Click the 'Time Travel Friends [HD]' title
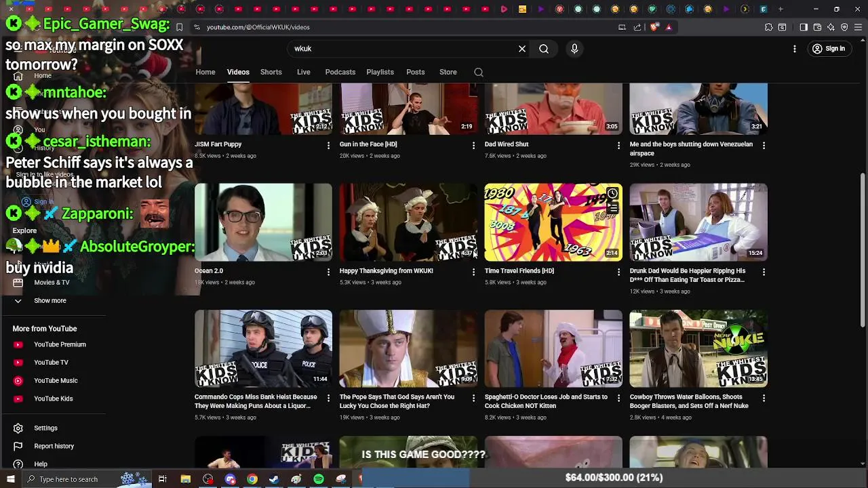868x488 pixels. [x=519, y=271]
